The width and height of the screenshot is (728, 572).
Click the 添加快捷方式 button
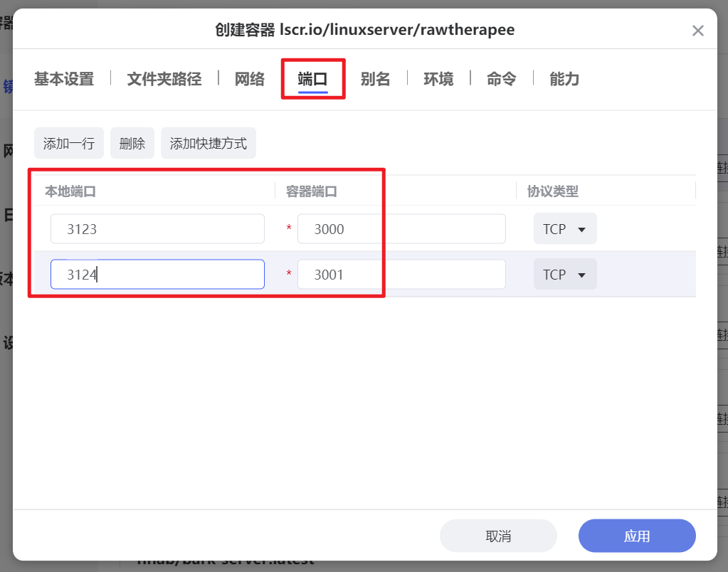(x=209, y=144)
